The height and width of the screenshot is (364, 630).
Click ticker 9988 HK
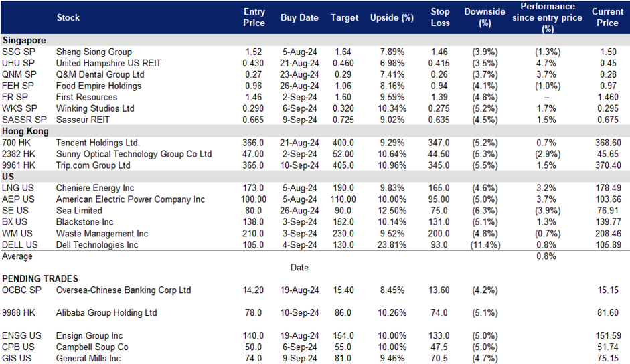[19, 313]
